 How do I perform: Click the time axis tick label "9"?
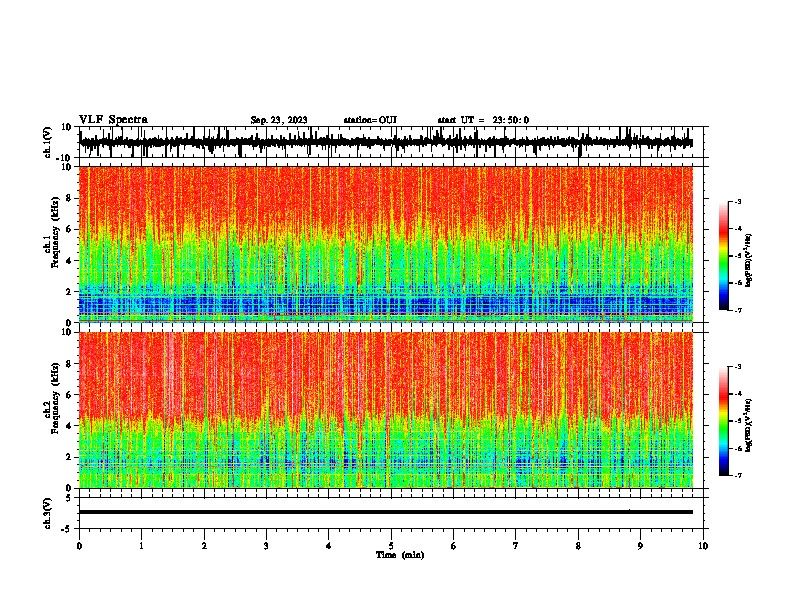coord(640,546)
